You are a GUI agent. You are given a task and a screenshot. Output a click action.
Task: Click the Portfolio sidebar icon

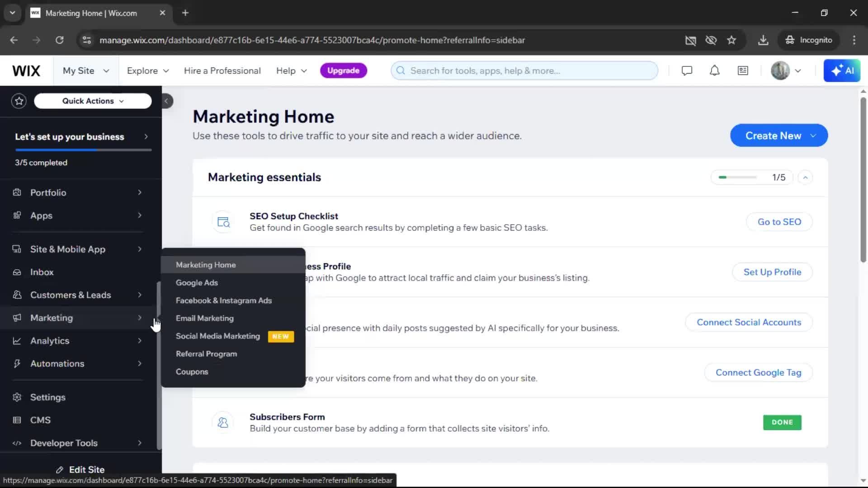[x=17, y=192]
